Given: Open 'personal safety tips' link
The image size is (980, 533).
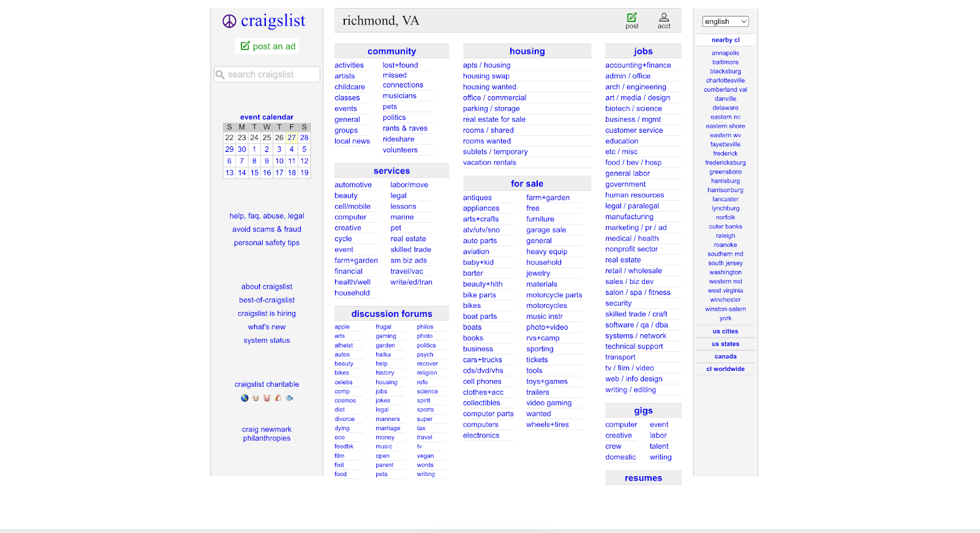Looking at the screenshot, I should coord(266,243).
